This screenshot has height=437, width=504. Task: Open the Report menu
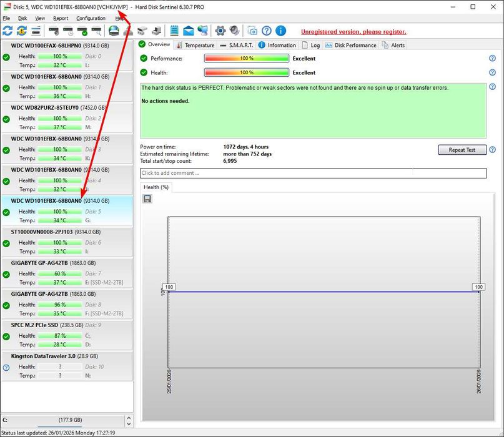pos(61,18)
